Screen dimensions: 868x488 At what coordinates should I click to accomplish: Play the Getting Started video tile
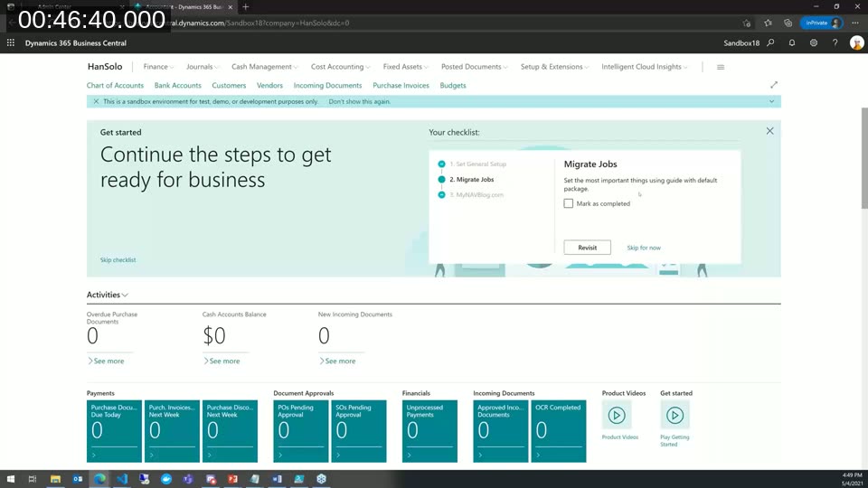(675, 415)
